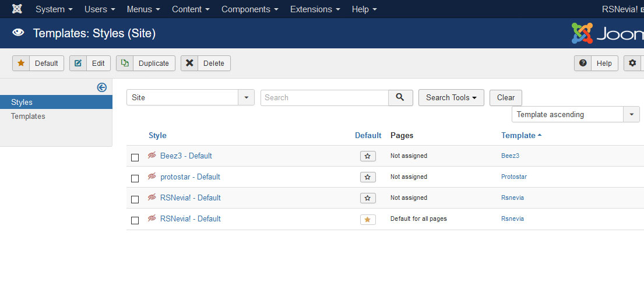Collapse sidebar with the blue arrow icon

tap(101, 87)
